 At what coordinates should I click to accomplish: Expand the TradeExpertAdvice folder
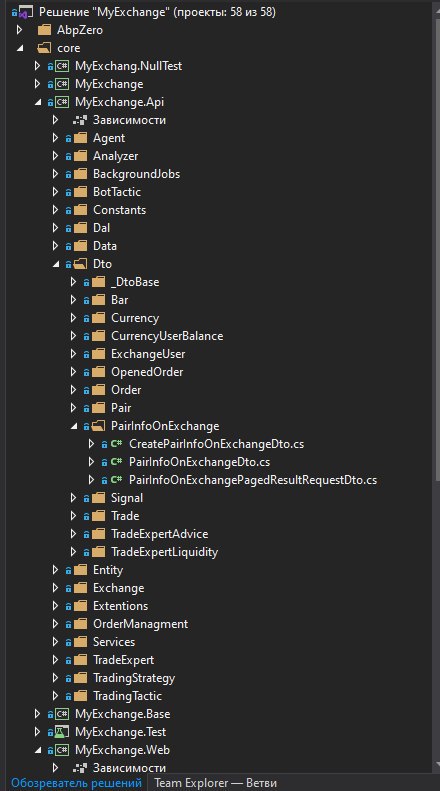click(x=74, y=534)
